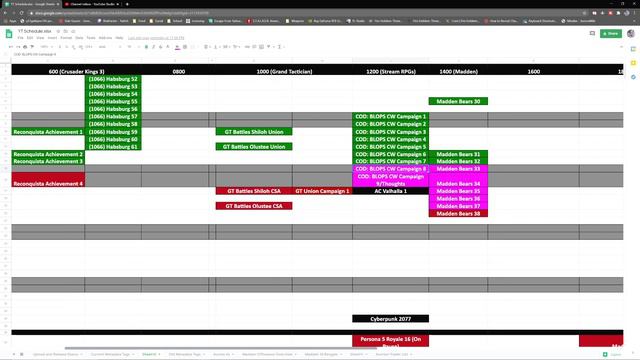Open the horizontal align dropdown
640x360 pixels.
207,47
